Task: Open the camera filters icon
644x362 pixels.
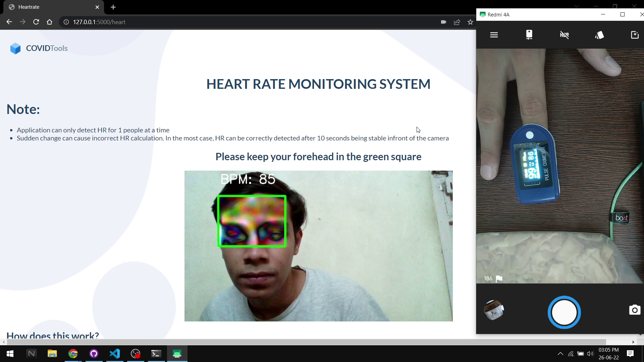Action: 599,35
